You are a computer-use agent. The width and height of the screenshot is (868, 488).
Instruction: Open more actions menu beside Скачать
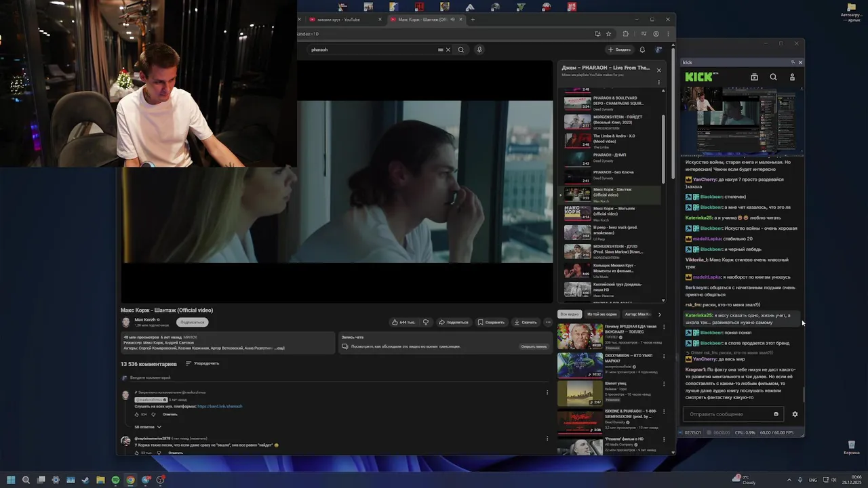point(548,322)
